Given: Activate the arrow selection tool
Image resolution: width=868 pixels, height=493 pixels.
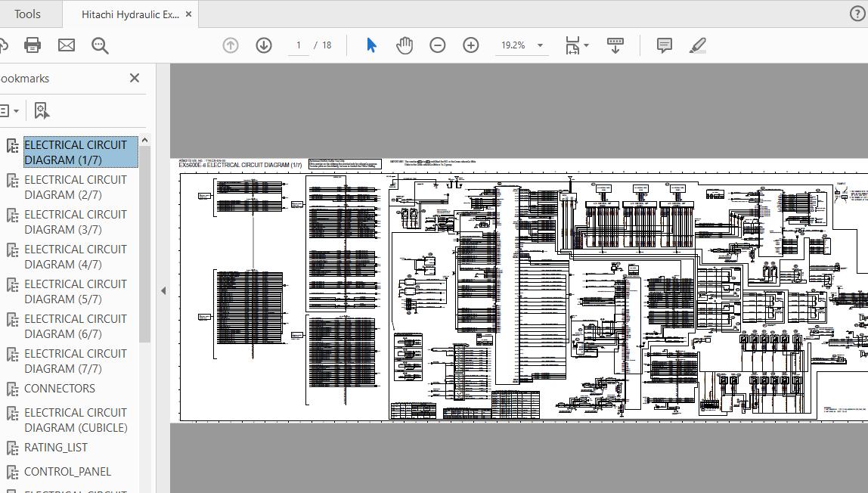Looking at the screenshot, I should pyautogui.click(x=371, y=45).
